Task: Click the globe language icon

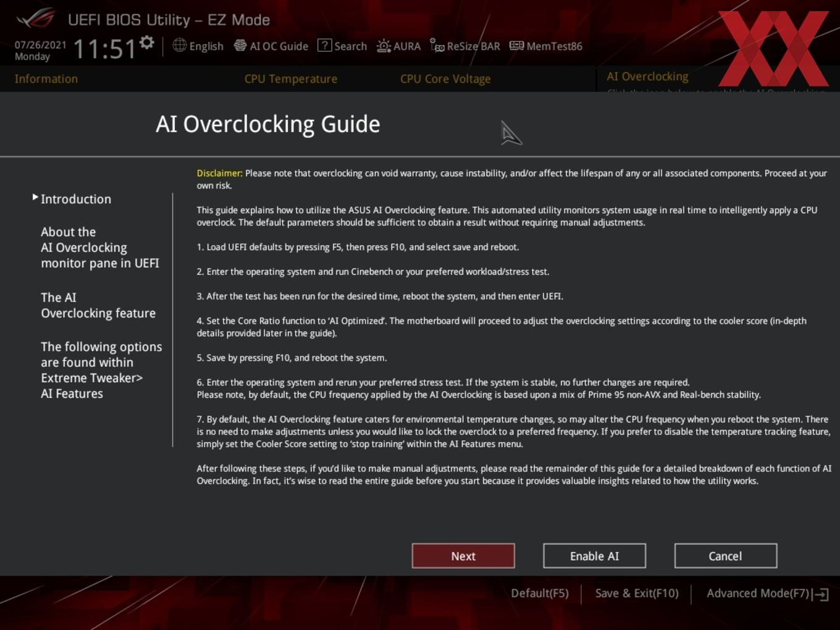Action: pos(179,45)
